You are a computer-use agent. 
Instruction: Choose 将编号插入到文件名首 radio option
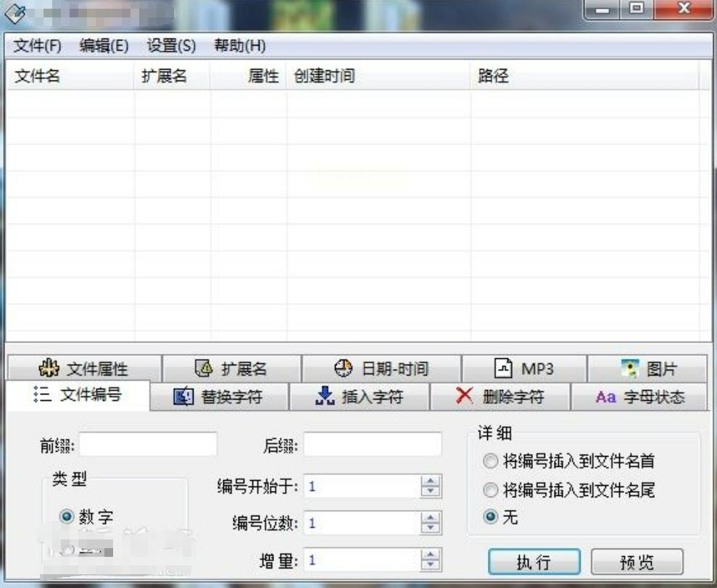[x=490, y=460]
